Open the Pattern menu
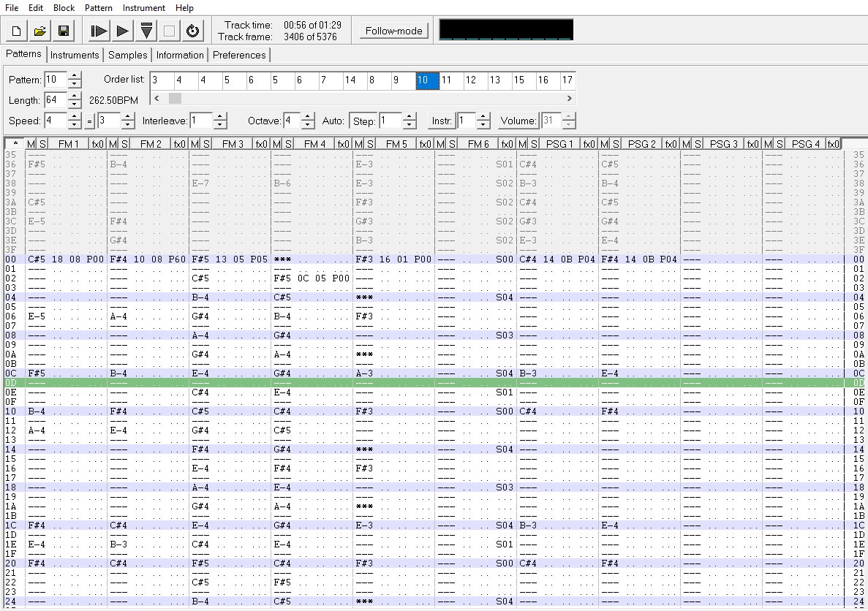Viewport: 868px width, 611px height. pyautogui.click(x=99, y=8)
